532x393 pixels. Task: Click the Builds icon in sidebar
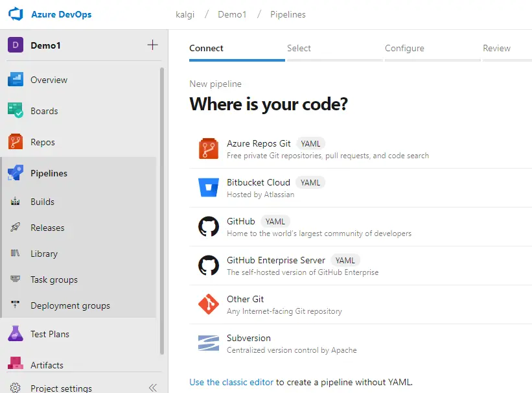(x=16, y=202)
